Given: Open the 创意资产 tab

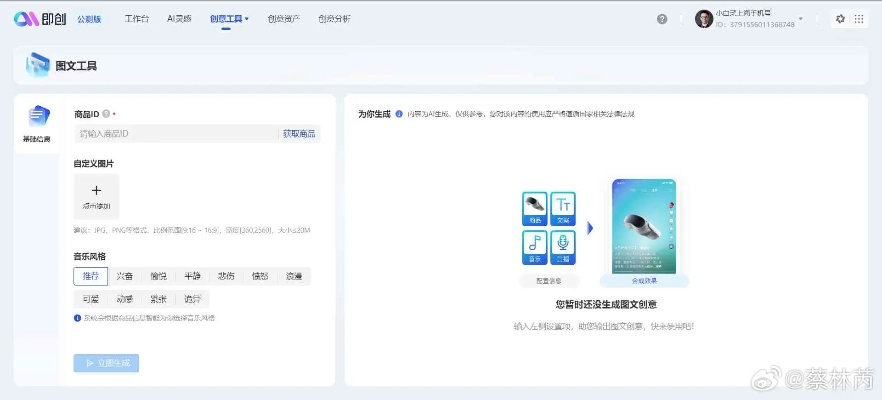Looking at the screenshot, I should coord(284,19).
